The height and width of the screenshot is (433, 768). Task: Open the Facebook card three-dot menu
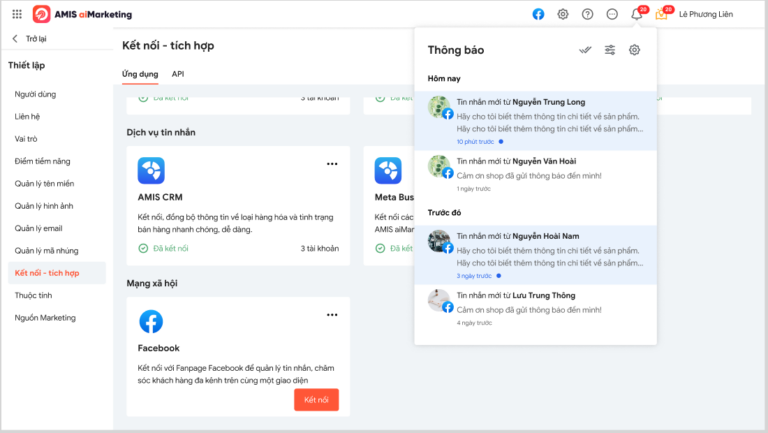click(x=332, y=316)
